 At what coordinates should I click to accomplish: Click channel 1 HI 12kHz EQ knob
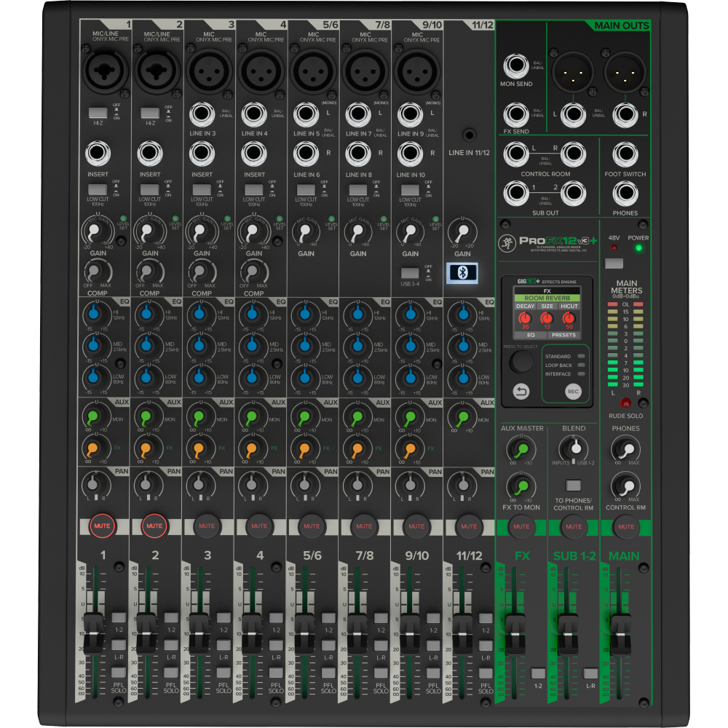pos(95,314)
